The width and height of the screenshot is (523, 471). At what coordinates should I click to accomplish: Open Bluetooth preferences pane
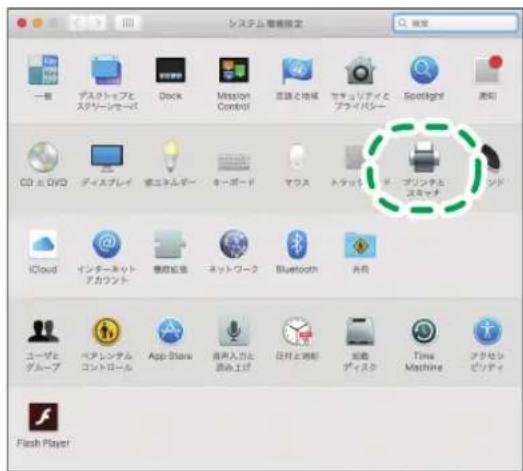click(297, 244)
